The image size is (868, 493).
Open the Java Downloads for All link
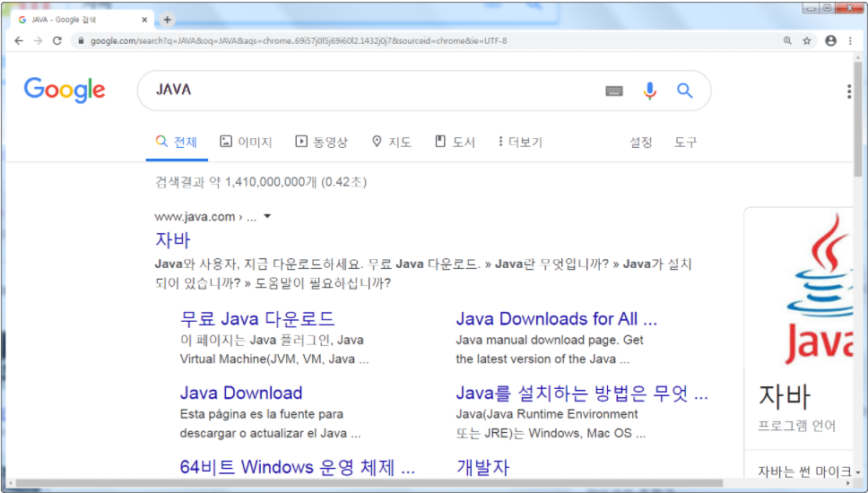556,319
